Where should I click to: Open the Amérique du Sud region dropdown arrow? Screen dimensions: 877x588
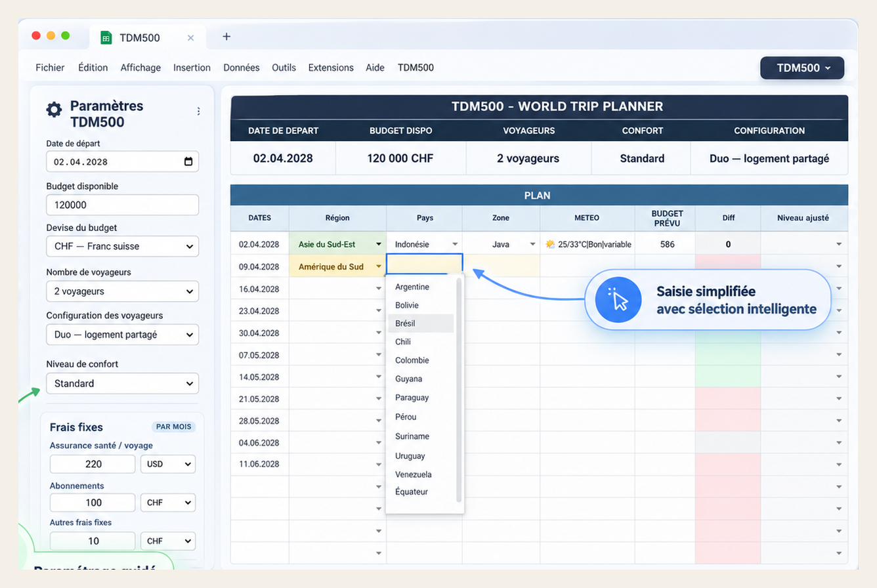click(379, 266)
